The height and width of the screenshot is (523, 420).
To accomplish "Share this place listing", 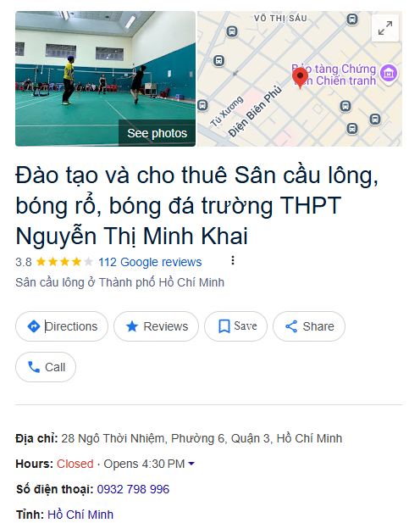I will point(309,326).
